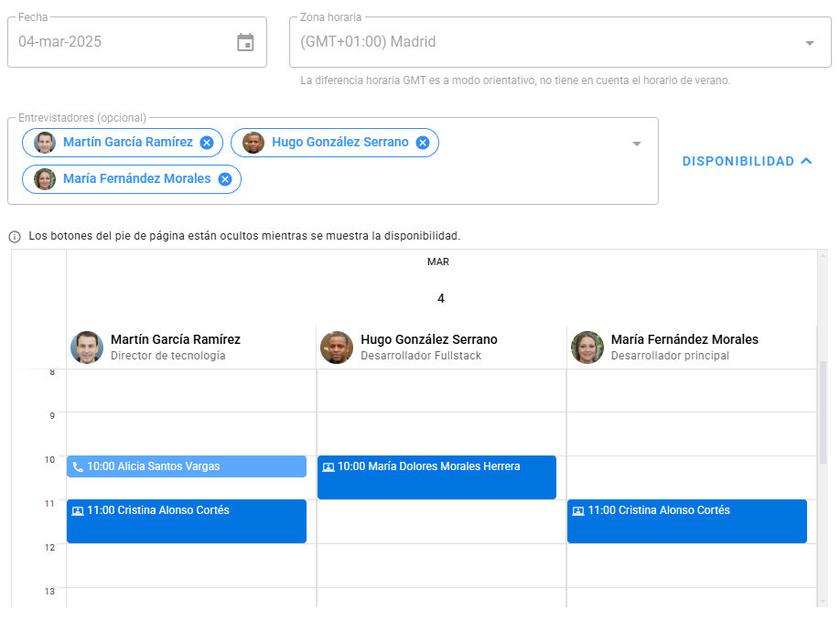Click the info icon beside footer notice
Viewport: 840px width, 621px height.
[x=15, y=237]
